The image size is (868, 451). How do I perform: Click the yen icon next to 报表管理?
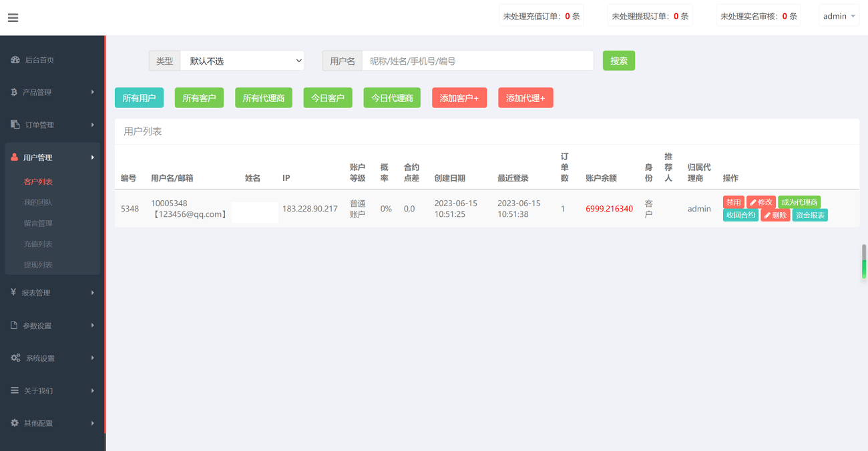[x=14, y=292]
